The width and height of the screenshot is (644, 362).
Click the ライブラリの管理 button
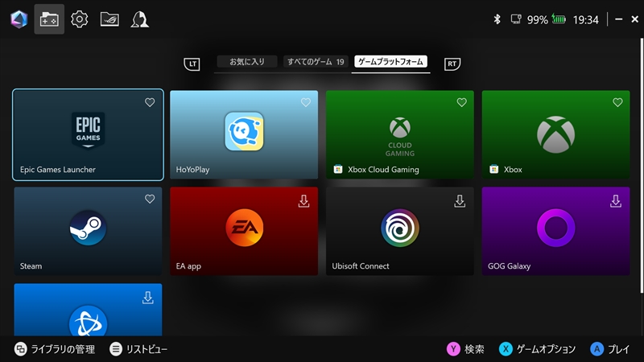pos(54,349)
